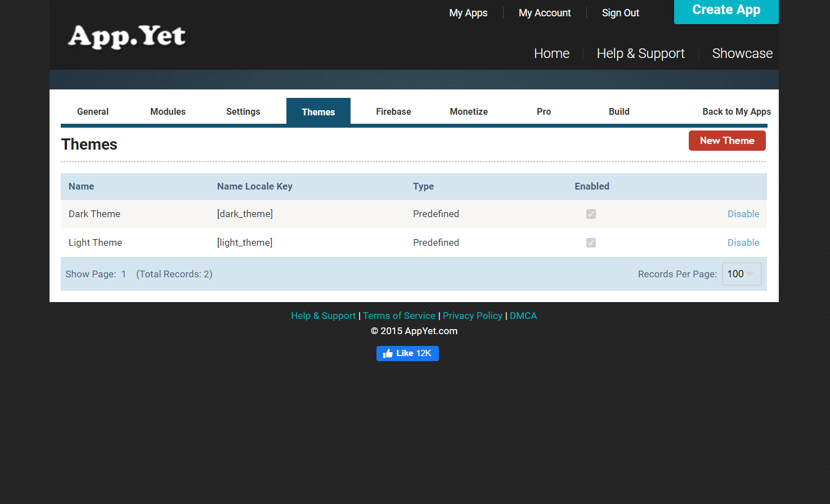Screen dimensions: 830x504
Task: Click Predefined type in Light Theme row
Action: (436, 242)
